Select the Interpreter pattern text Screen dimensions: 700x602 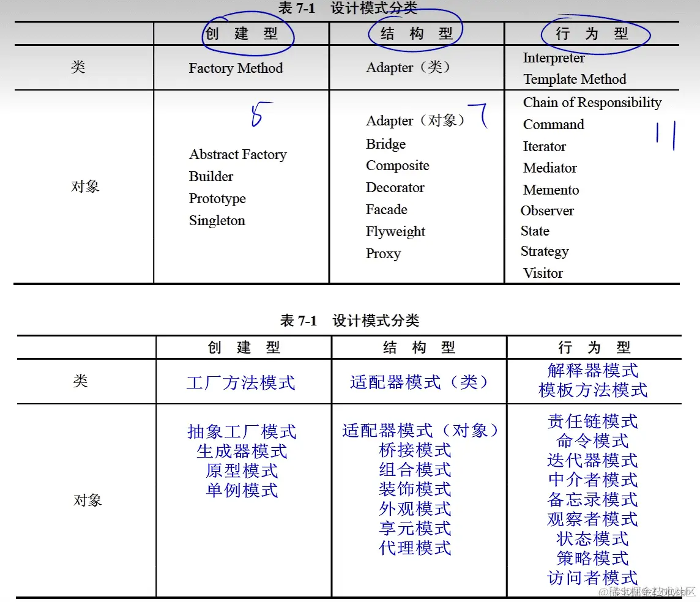click(553, 58)
